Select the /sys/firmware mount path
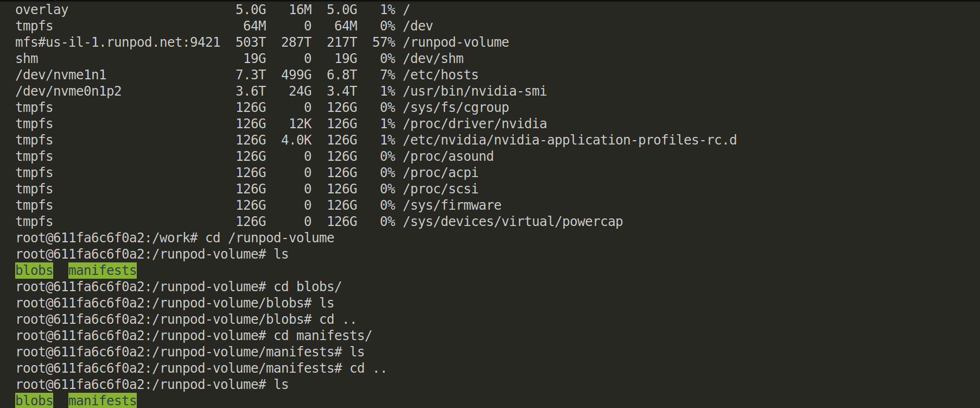 click(452, 205)
